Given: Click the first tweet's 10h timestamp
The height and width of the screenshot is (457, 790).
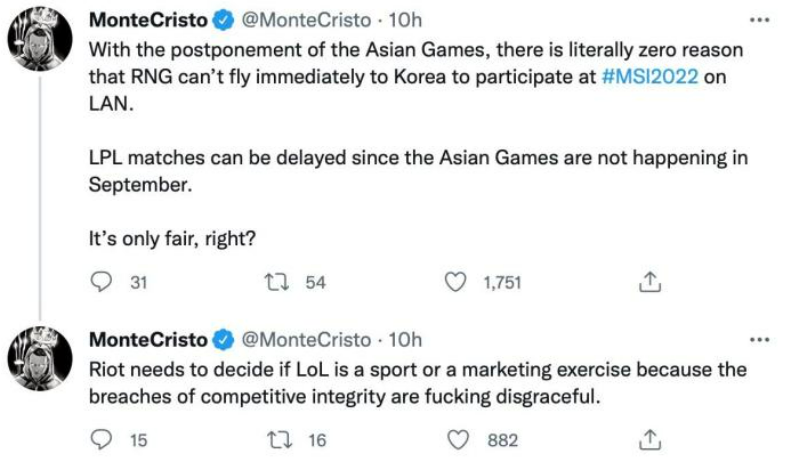Looking at the screenshot, I should coord(404,21).
